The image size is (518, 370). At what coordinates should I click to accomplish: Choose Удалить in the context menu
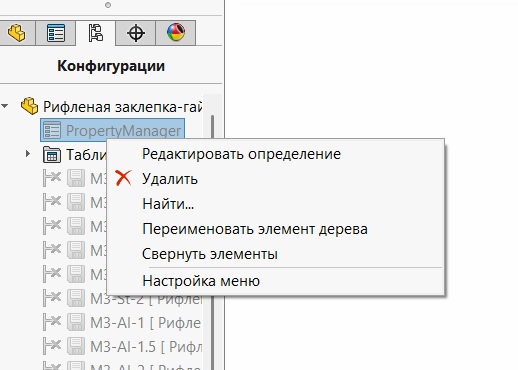170,179
